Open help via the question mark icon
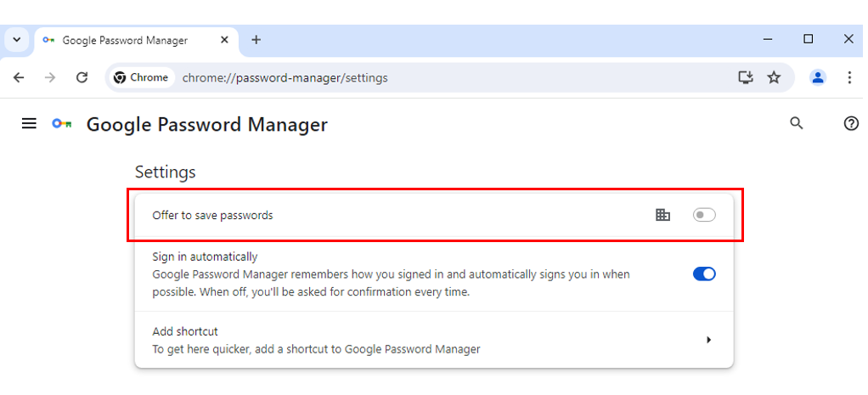Viewport: 868px width, 395px height. coord(851,123)
